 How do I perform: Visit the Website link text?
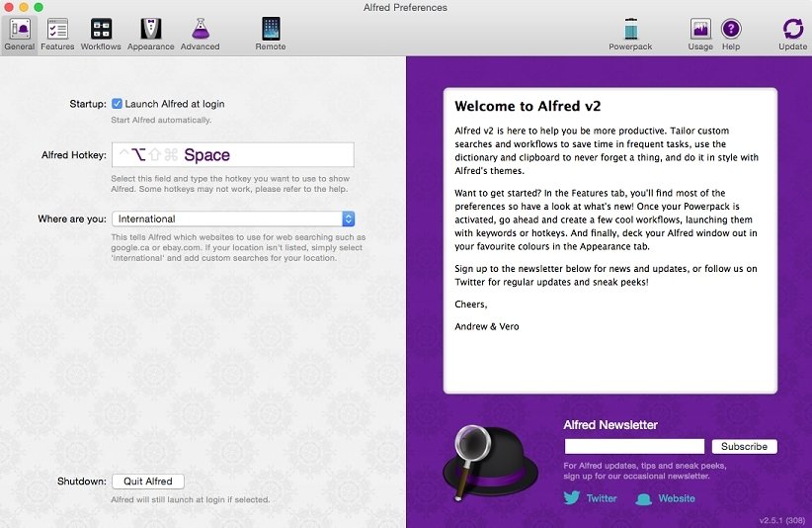677,498
